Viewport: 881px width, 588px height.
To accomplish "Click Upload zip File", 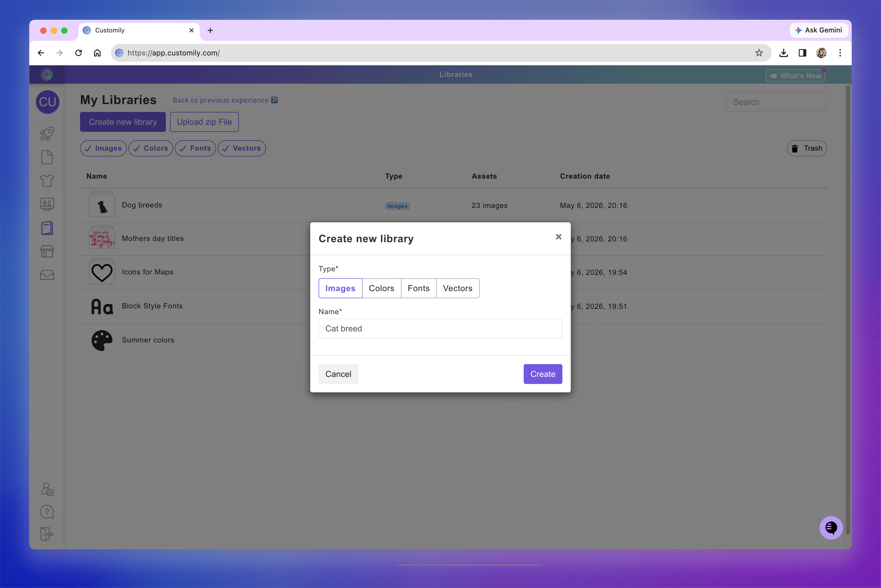I will (x=204, y=122).
